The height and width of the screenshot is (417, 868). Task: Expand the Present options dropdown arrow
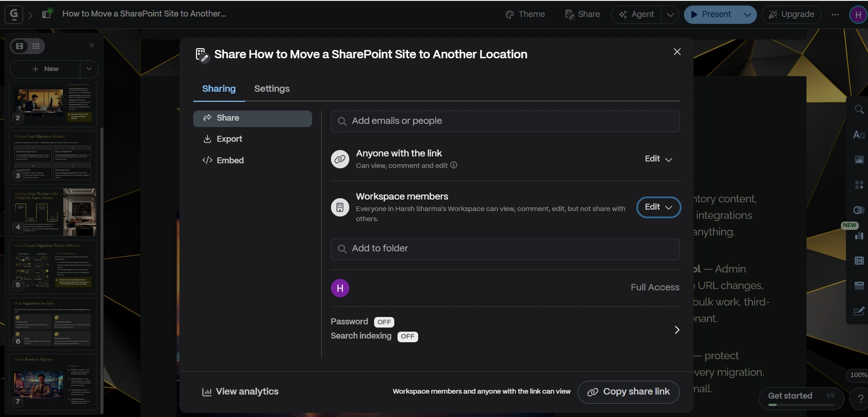coord(747,15)
